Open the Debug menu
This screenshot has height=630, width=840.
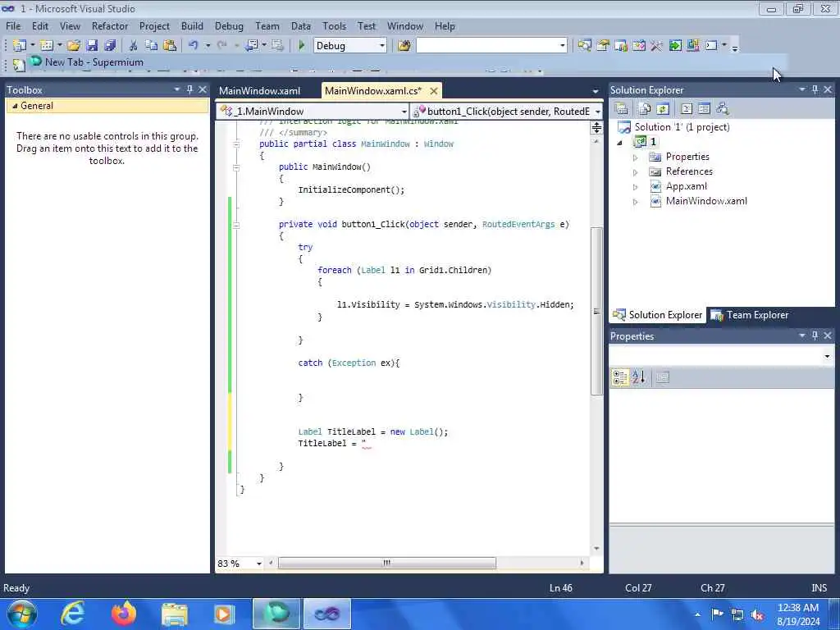[x=229, y=26]
